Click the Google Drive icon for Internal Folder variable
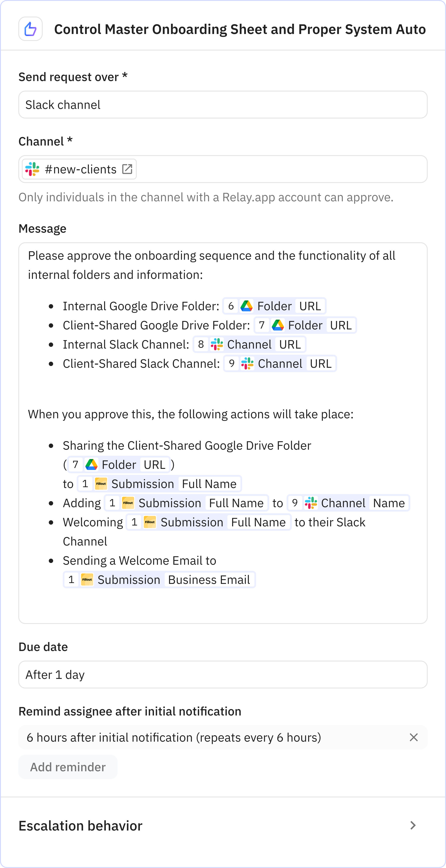The image size is (446, 868). pos(246,306)
